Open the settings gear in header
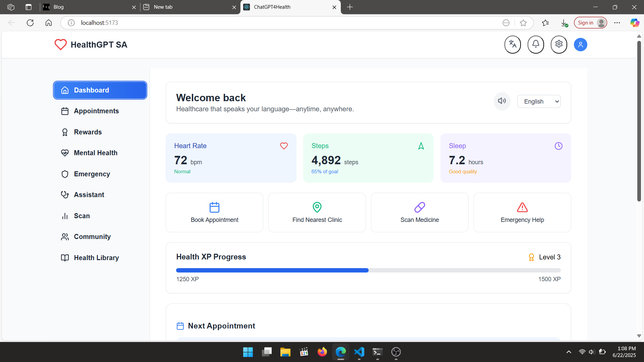The width and height of the screenshot is (644, 362). pos(559,44)
